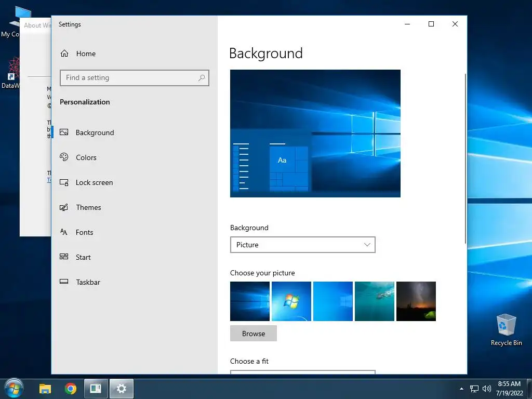
Task: Click the Show desktop strip at taskbar end
Action: (x=529, y=389)
